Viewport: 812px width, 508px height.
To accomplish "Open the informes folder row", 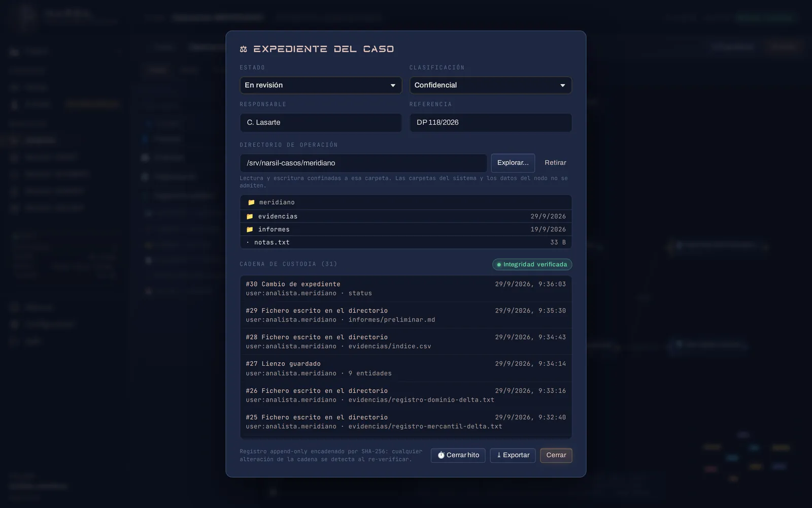I will [406, 230].
